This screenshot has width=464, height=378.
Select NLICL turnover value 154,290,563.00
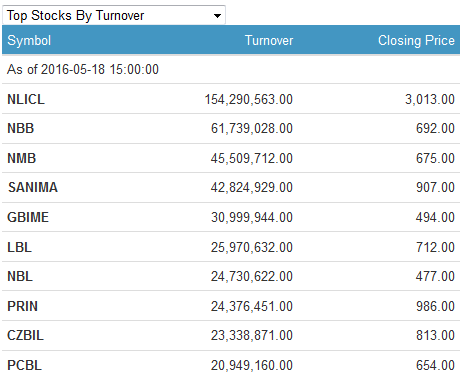click(x=249, y=99)
